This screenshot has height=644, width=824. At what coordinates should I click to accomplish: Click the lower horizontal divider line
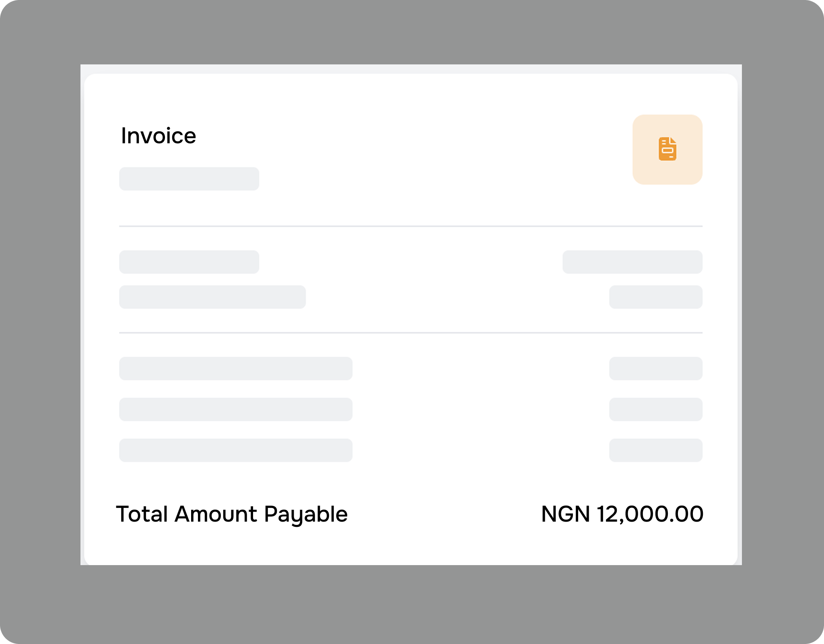pyautogui.click(x=410, y=333)
